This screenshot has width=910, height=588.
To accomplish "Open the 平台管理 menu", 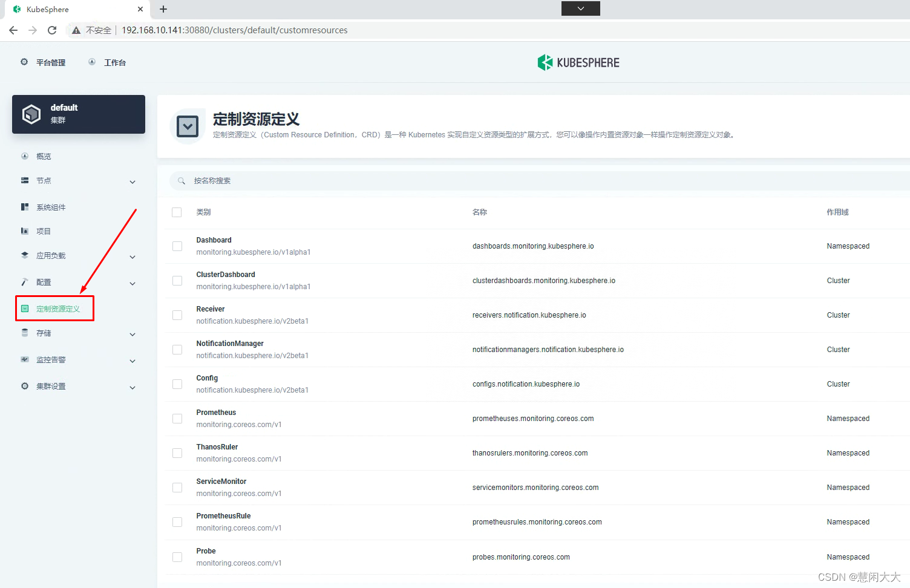I will pyautogui.click(x=51, y=62).
